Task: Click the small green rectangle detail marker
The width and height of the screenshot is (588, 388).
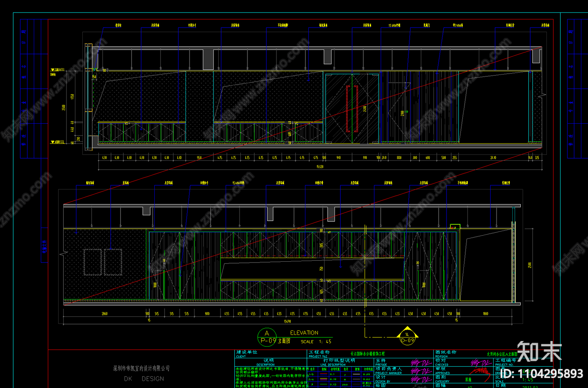Action: 455,227
